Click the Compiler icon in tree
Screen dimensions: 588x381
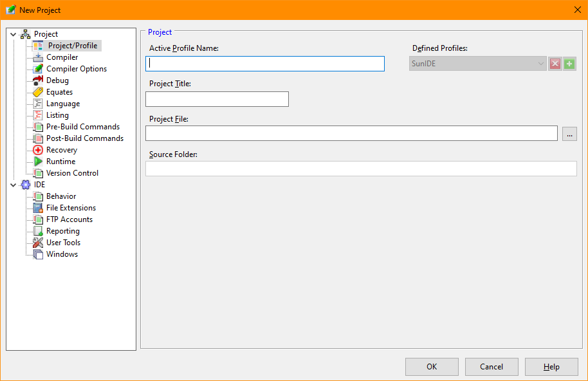[38, 57]
